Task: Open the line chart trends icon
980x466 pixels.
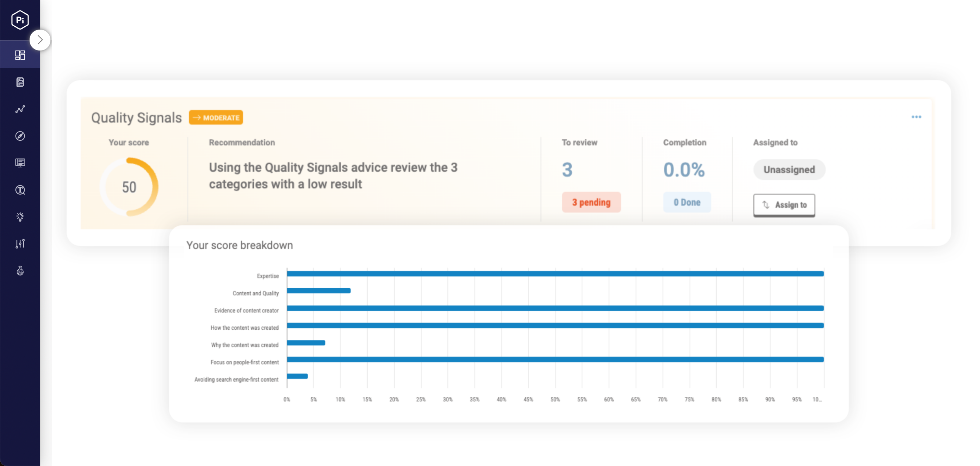Action: 20,109
